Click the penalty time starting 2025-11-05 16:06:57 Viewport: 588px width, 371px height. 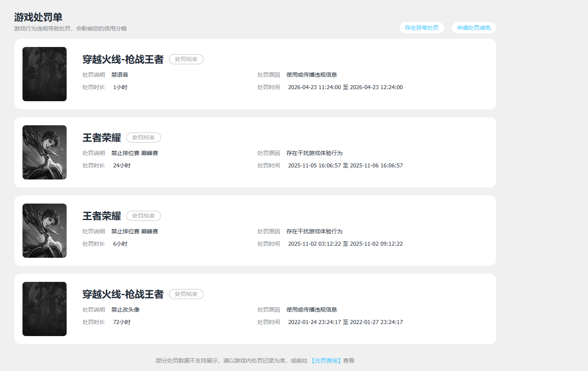[346, 165]
